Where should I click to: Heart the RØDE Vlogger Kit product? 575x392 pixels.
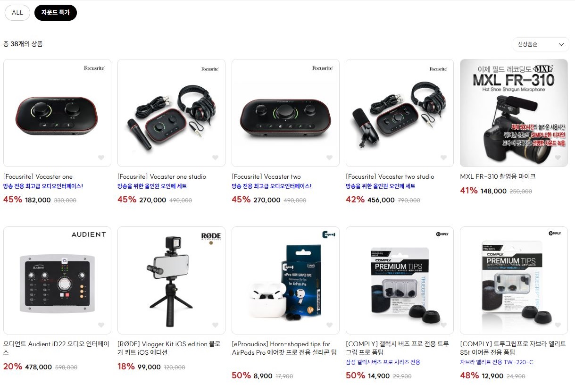(215, 325)
